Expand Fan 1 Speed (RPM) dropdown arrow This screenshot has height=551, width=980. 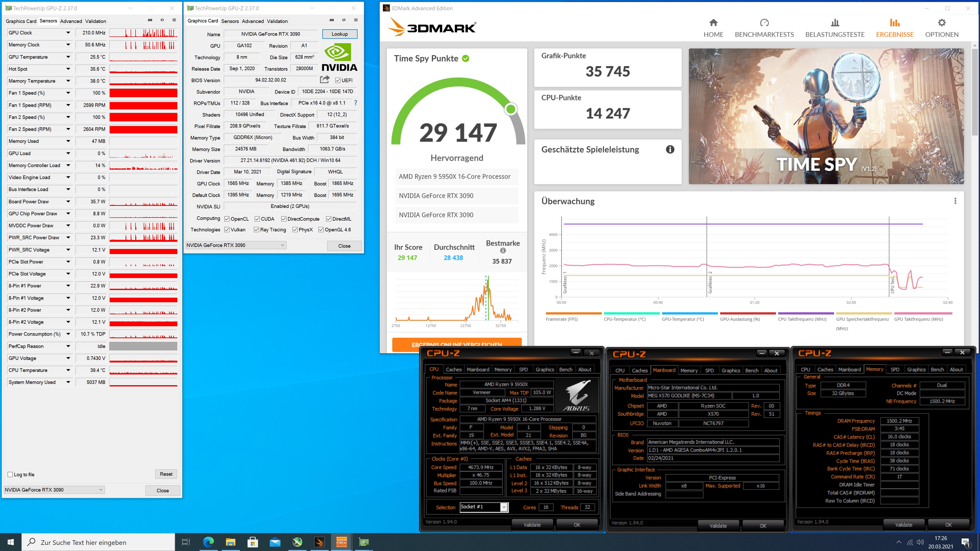(68, 105)
